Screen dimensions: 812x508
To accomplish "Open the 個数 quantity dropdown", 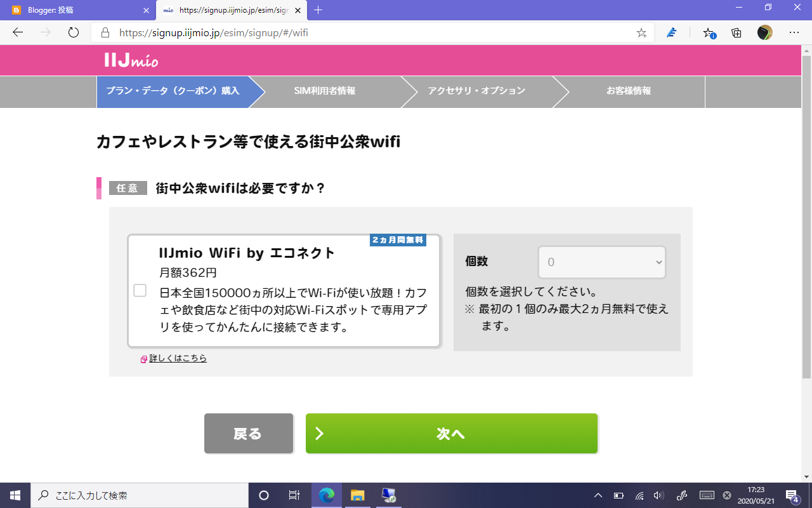I will click(x=602, y=262).
